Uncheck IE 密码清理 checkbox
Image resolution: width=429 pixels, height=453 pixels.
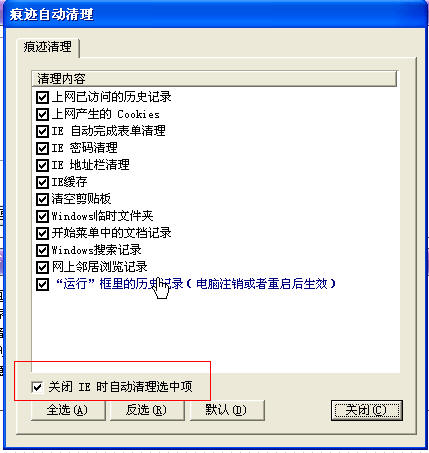42,148
